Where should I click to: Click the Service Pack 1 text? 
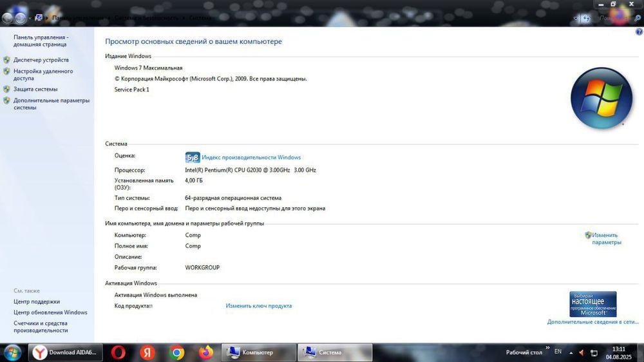point(132,90)
